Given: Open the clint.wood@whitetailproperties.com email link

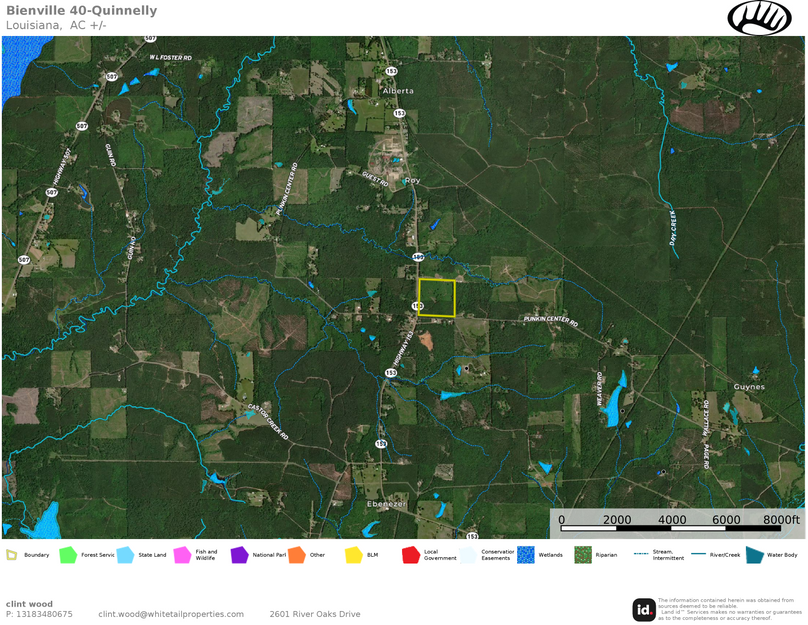Looking at the screenshot, I should point(171,614).
